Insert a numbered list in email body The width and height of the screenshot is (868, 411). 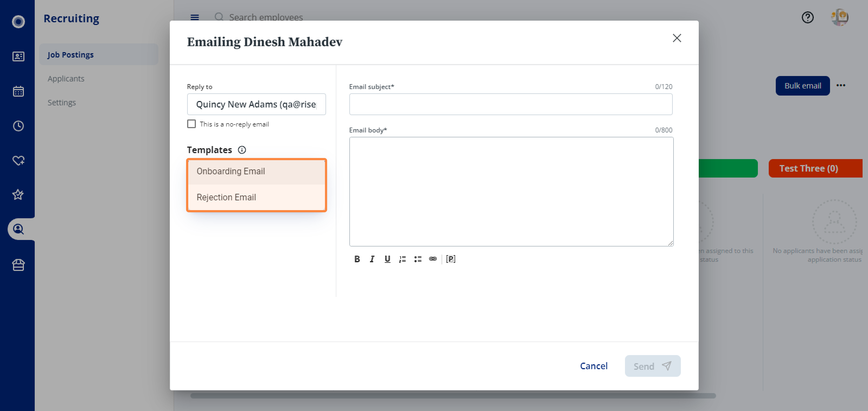click(x=402, y=259)
